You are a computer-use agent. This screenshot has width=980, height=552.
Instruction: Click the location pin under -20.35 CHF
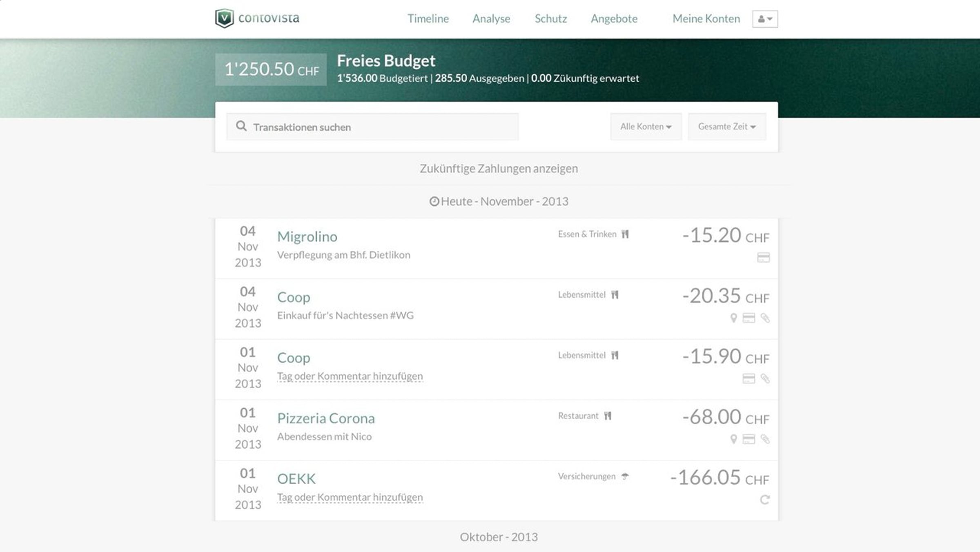tap(733, 318)
